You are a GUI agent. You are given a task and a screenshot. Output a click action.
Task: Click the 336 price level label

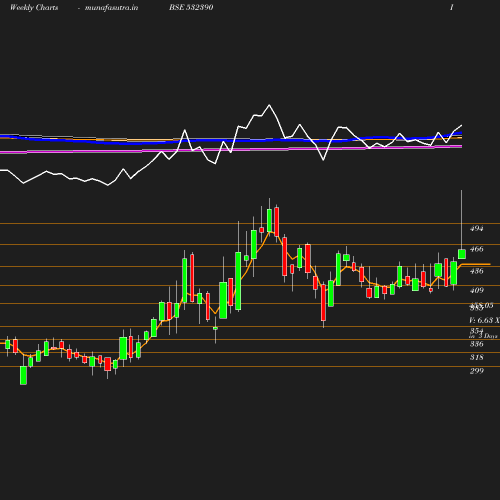476,344
